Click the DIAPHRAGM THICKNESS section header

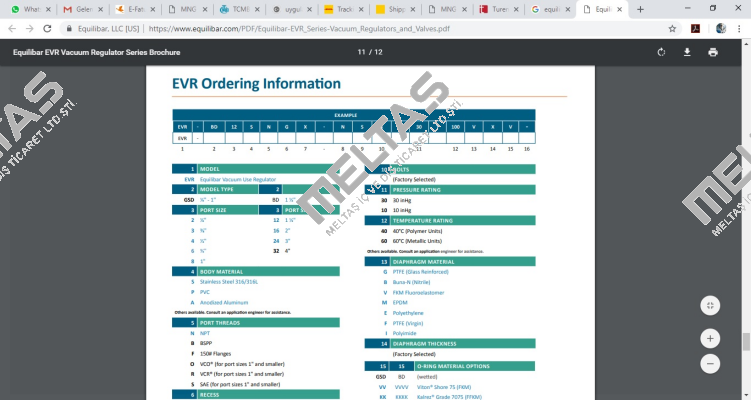pyautogui.click(x=450, y=344)
